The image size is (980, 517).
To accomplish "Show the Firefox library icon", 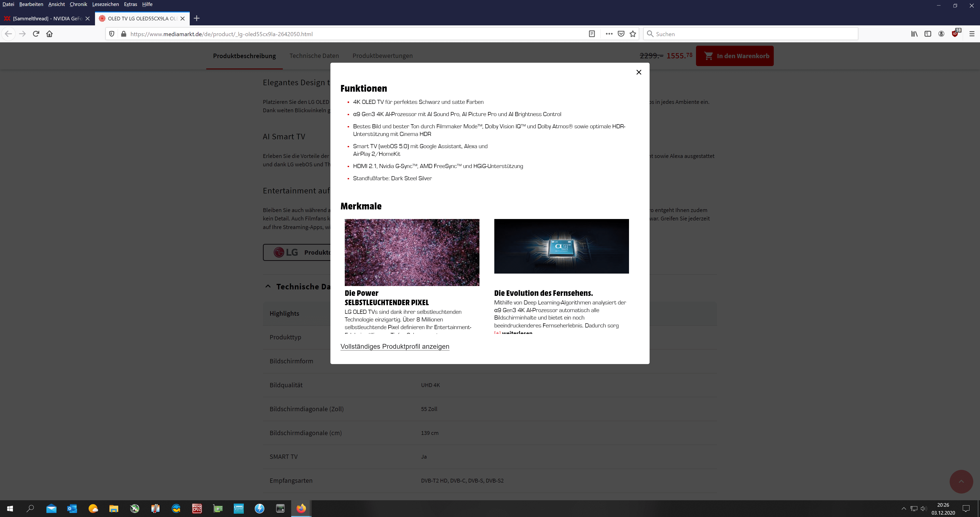I will 914,34.
